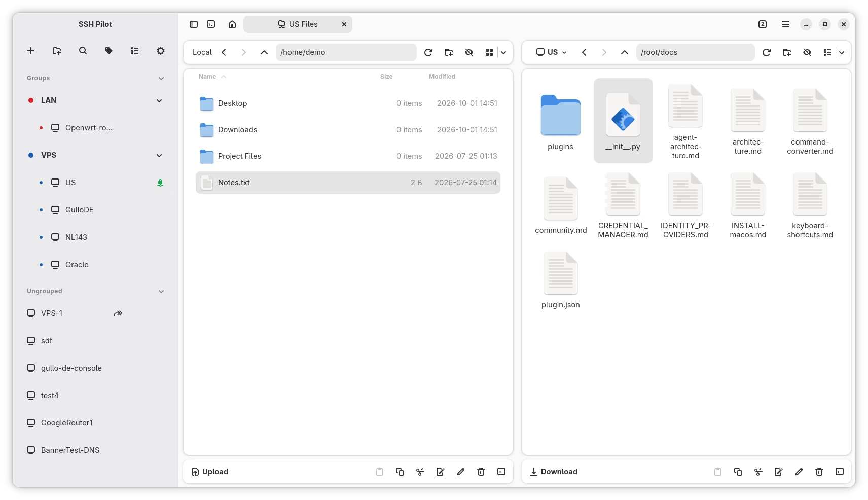This screenshot has width=868, height=500.
Task: Go up one directory in Local pane
Action: coord(264,52)
